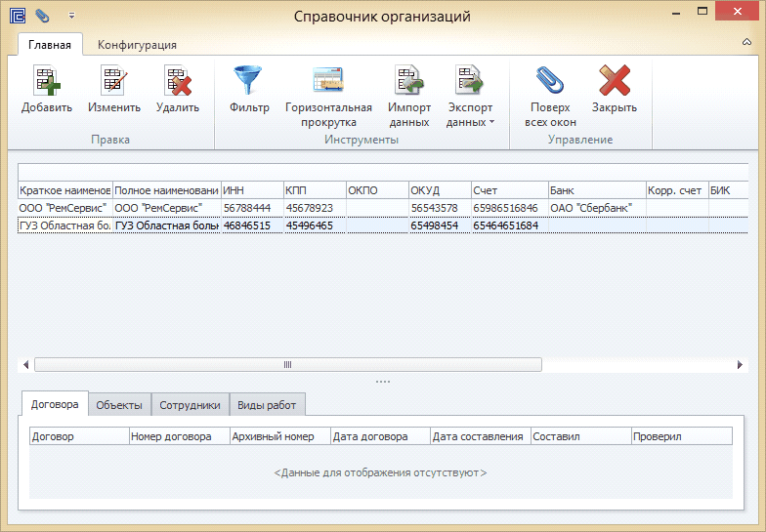Click the ИНН column header
This screenshot has height=532, width=766.
tap(252, 190)
